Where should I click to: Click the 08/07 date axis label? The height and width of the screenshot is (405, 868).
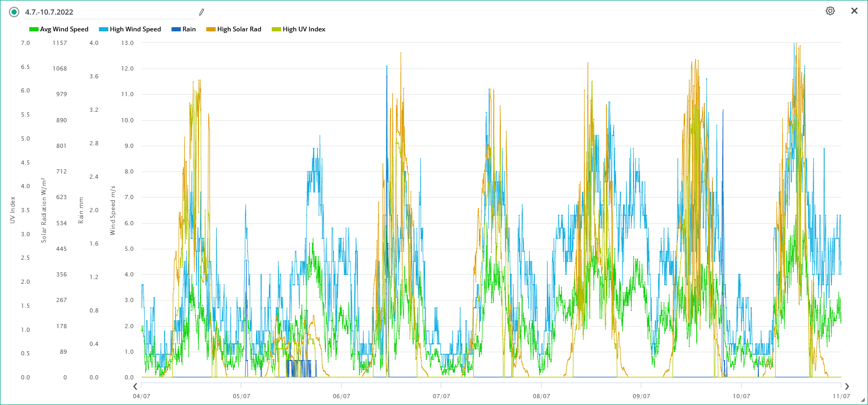click(542, 396)
